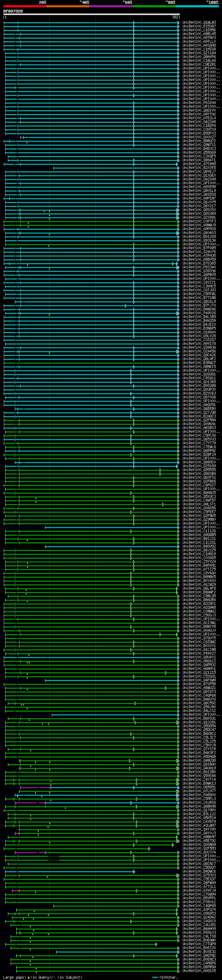Open the UniRef100_P63244 hit label

click(199, 103)
